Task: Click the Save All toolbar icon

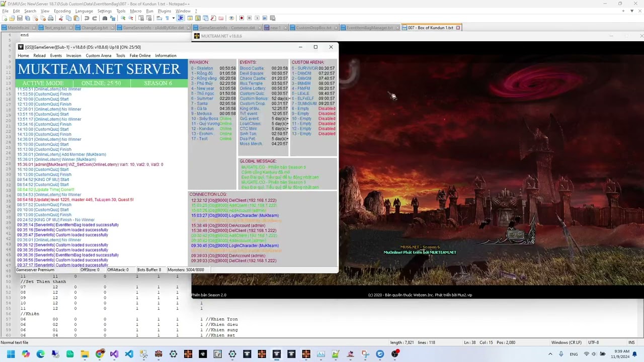Action: (27, 18)
